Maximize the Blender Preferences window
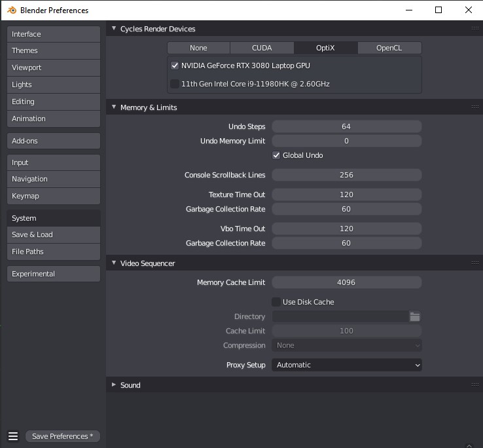 (438, 10)
